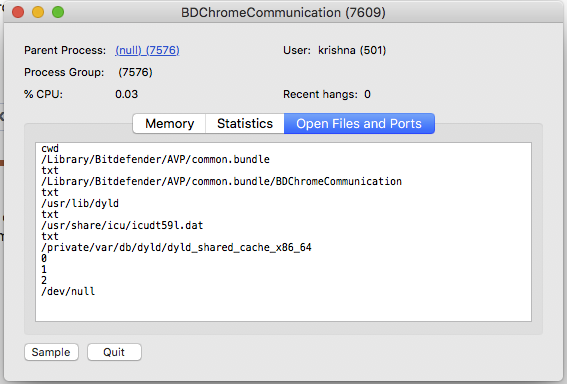Click the BDChromeCommunication binary path line

221,181
